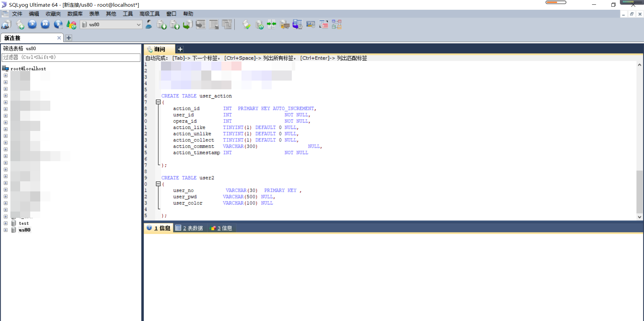Click the grid icon with gray arrow
Image resolution: width=644 pixels, height=321 pixels.
click(201, 25)
